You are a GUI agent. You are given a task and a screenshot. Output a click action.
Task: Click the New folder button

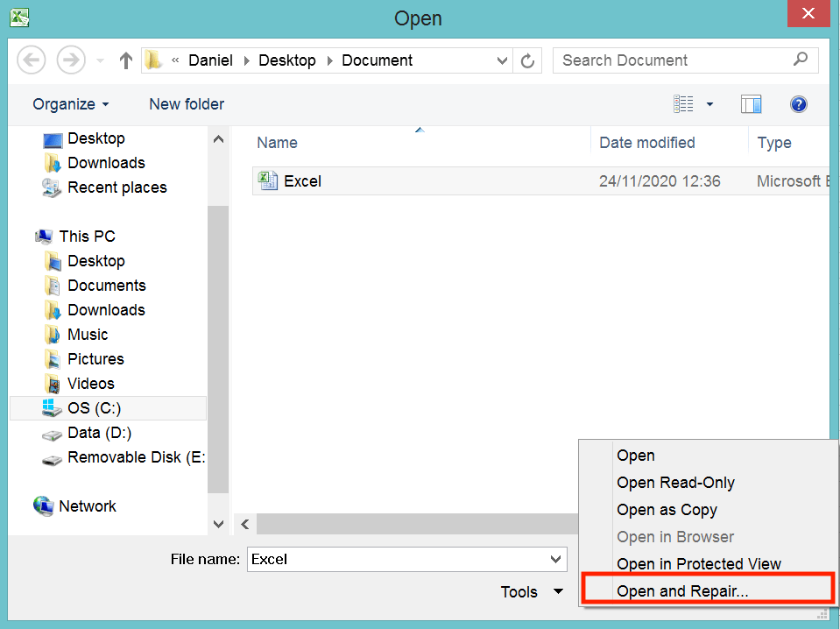click(186, 103)
